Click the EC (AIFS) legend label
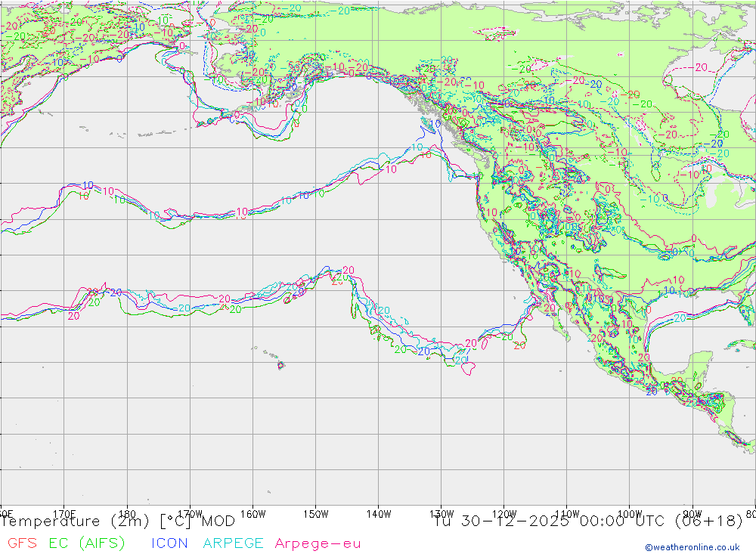The height and width of the screenshot is (554, 756). point(87,543)
